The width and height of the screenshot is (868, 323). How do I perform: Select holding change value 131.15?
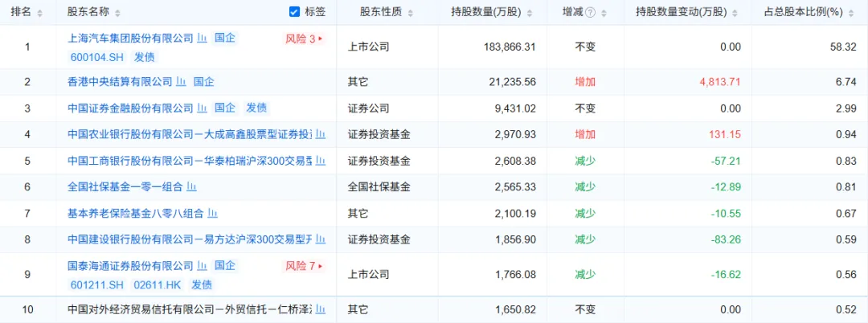click(724, 134)
